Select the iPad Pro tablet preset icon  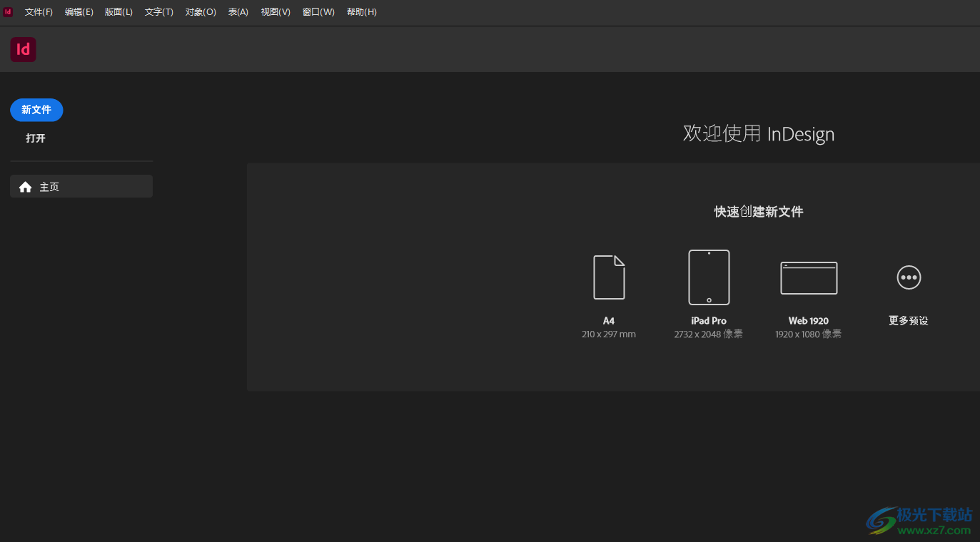tap(709, 277)
